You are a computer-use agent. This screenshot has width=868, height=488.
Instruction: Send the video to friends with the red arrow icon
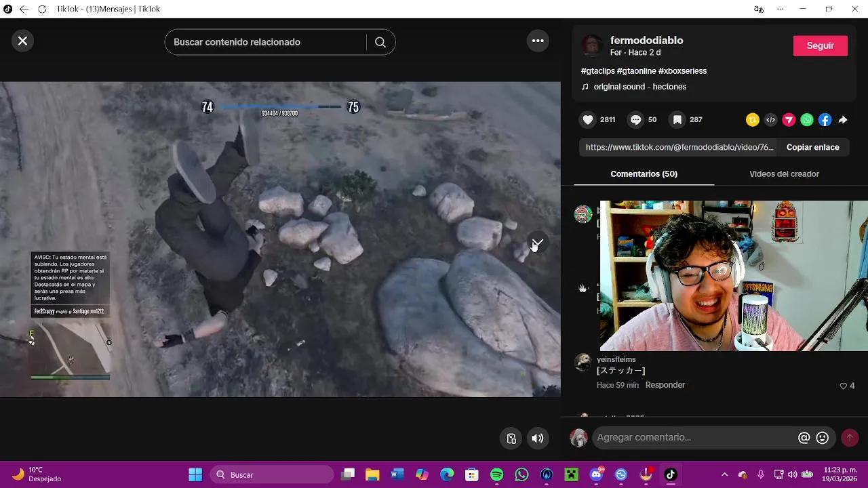pos(789,120)
